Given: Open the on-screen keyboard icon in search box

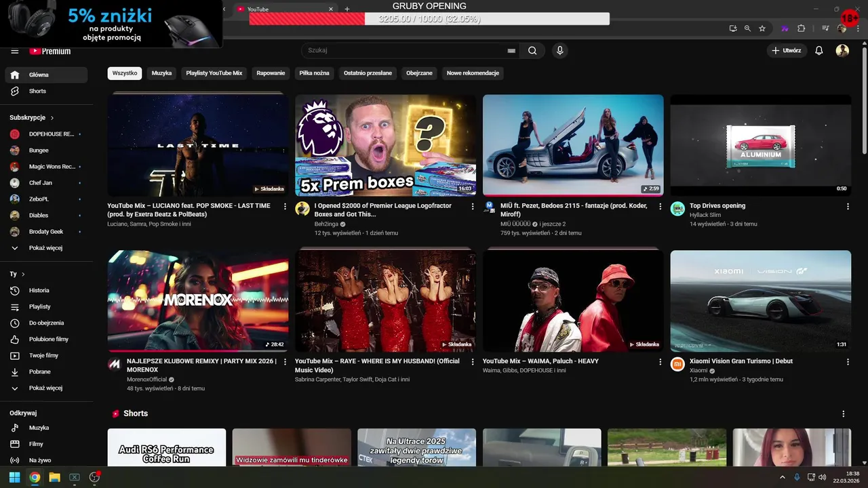Looking at the screenshot, I should [x=511, y=51].
